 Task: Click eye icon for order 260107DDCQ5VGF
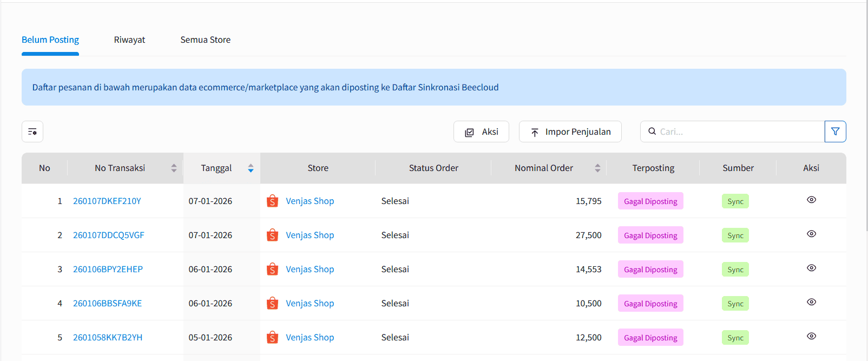(x=811, y=234)
